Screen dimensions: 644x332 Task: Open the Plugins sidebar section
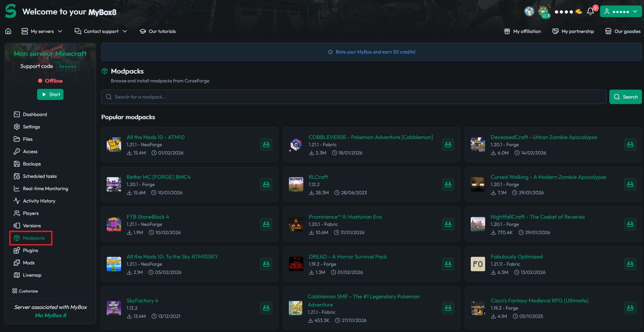coord(30,250)
